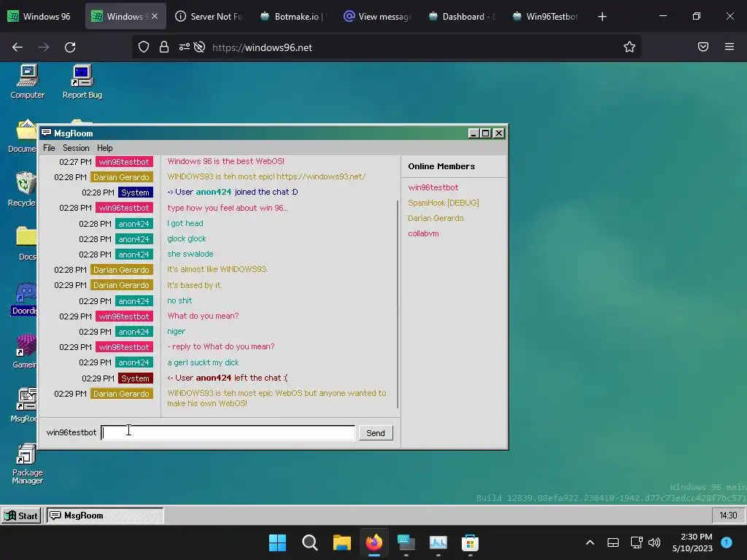Show hidden system tray icons
747x560 pixels.
589,542
